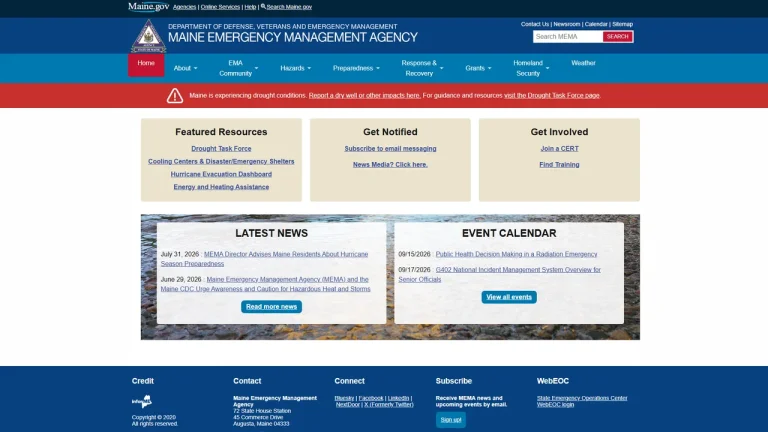Open the Agencies link in top bar

(184, 7)
